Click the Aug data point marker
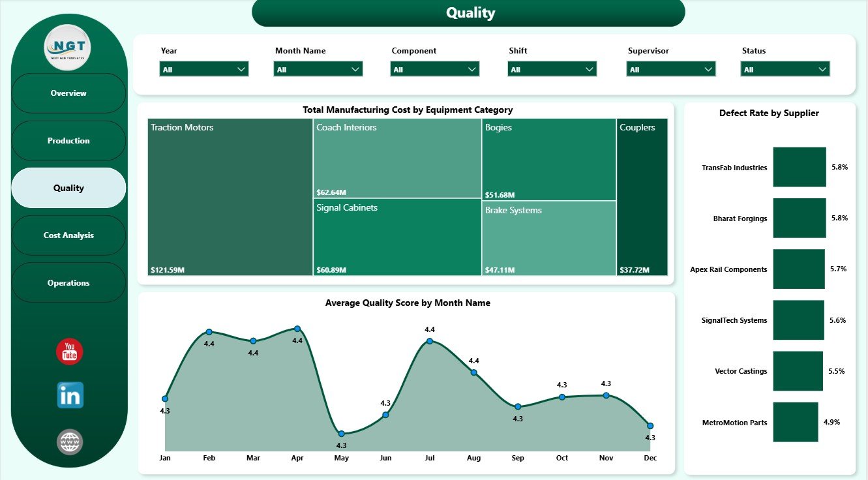Viewport: 868px width, 480px height. point(474,372)
